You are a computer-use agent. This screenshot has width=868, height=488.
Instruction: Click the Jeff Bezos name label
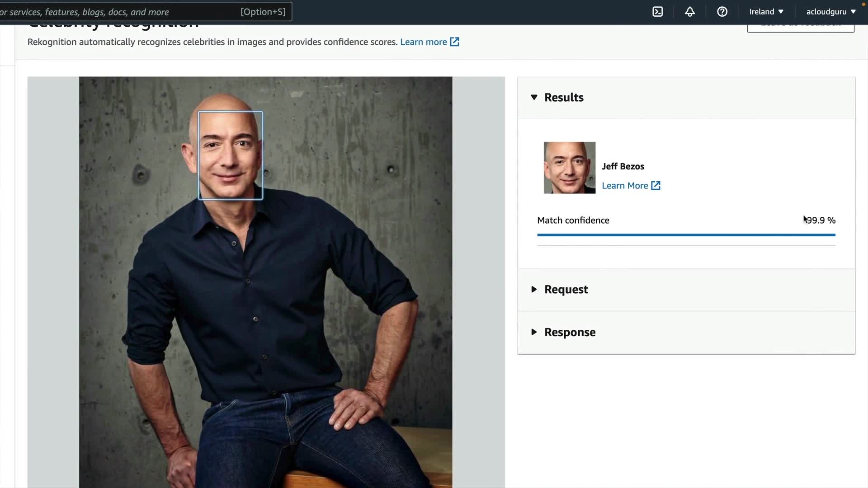[x=623, y=166]
